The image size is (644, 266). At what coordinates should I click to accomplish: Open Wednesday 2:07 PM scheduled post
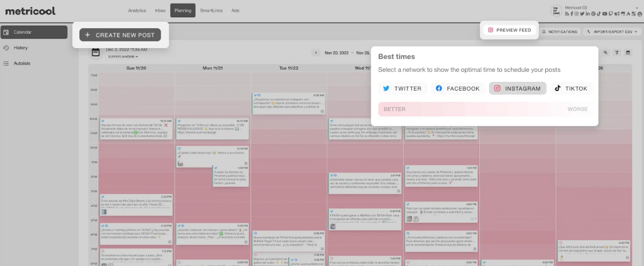pos(365,184)
